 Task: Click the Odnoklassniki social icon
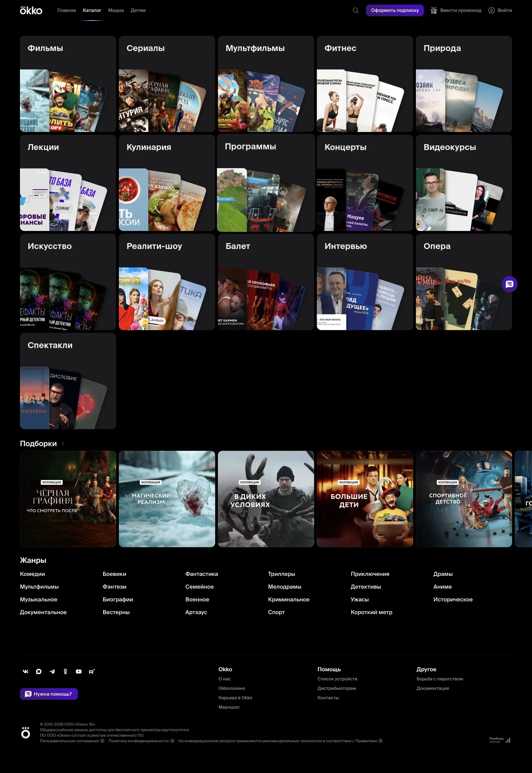(65, 671)
